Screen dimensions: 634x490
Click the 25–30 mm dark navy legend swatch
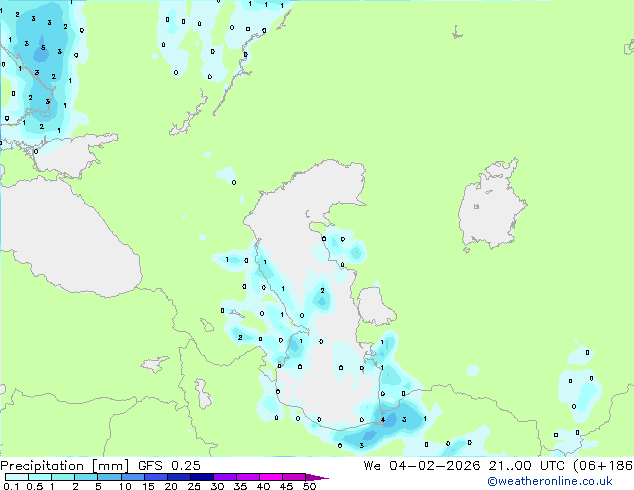[202, 477]
